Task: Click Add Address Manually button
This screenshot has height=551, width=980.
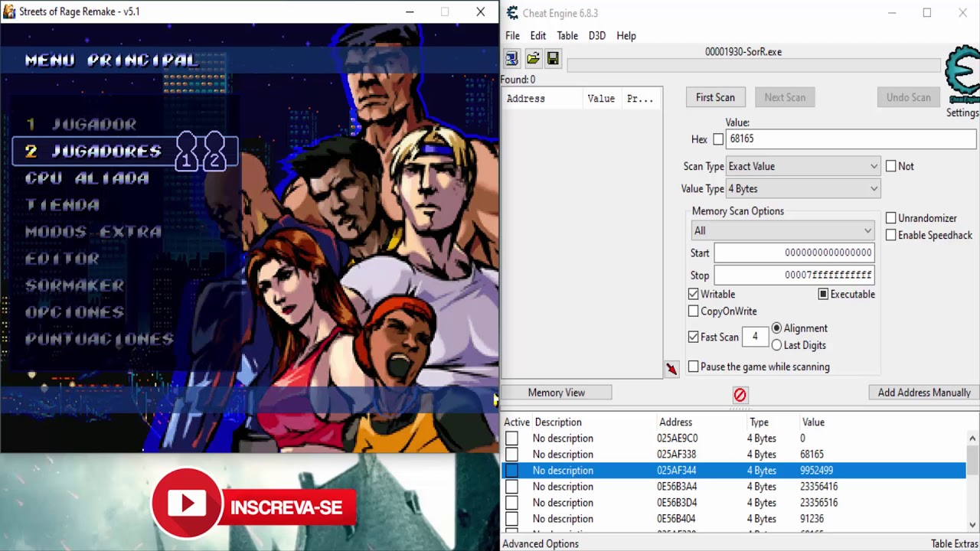Action: tap(924, 393)
